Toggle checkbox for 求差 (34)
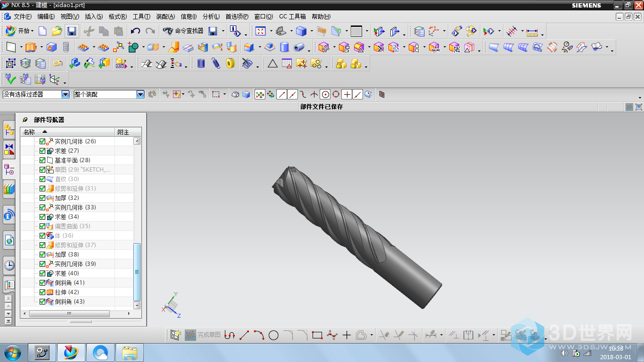Image resolution: width=644 pixels, height=362 pixels. coord(42,217)
